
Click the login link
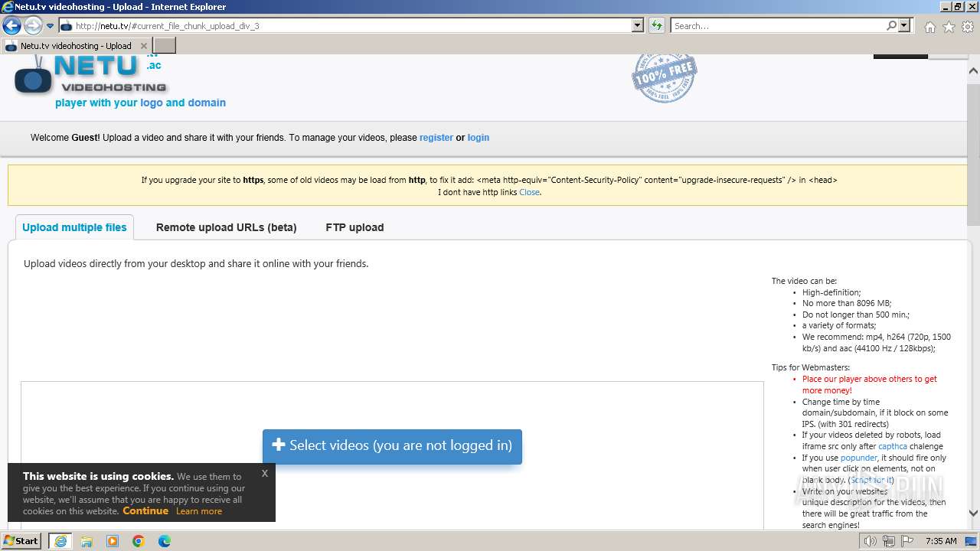[x=479, y=138]
